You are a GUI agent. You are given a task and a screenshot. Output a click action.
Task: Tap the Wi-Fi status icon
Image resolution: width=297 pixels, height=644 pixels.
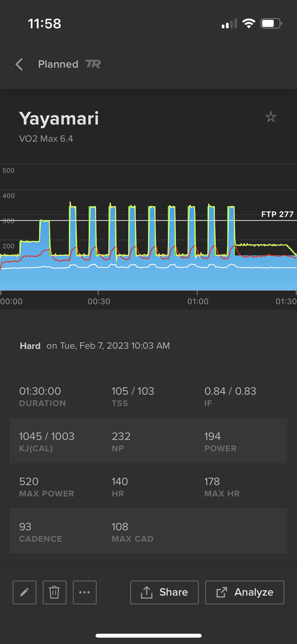[249, 24]
